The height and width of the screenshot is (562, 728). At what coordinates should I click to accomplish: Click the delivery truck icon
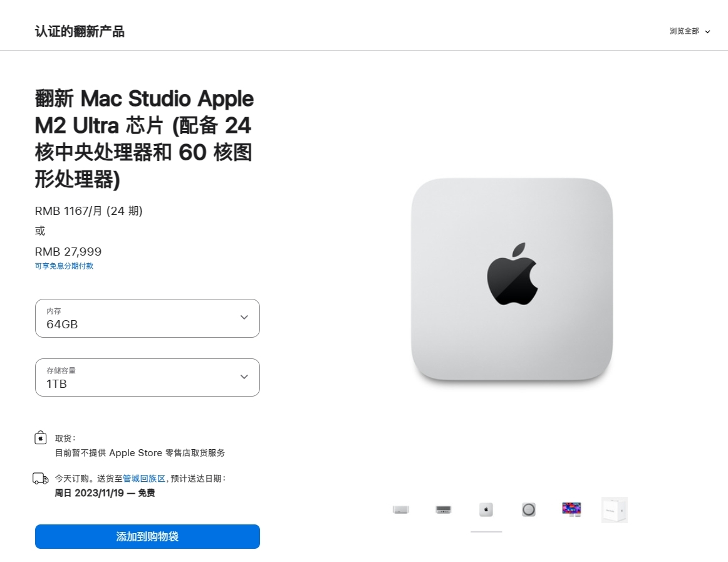pos(41,479)
